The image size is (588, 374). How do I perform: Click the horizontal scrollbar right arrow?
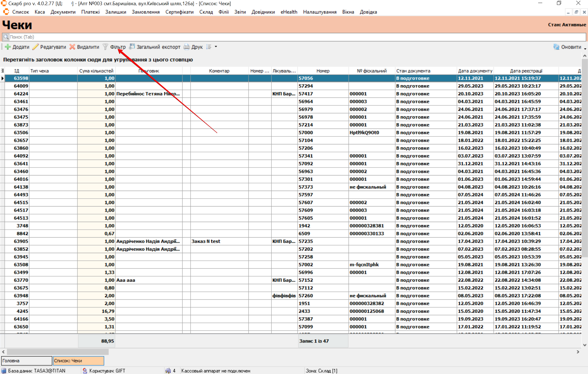(578, 352)
